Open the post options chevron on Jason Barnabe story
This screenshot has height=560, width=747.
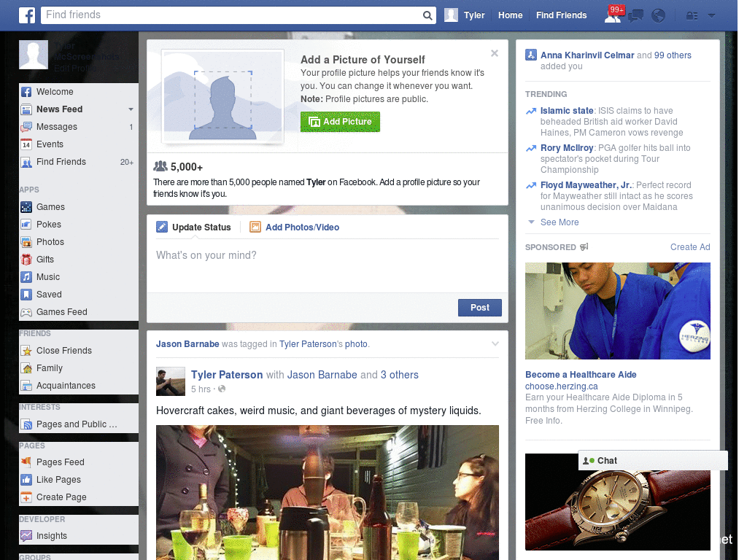(495, 344)
